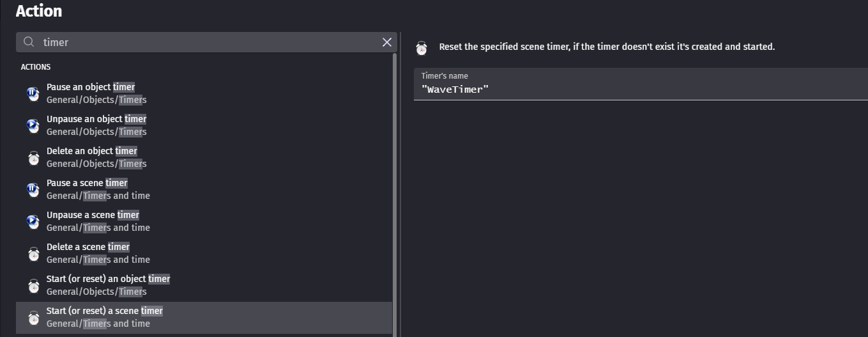The image size is (868, 337).
Task: Click the unpause object timer icon
Action: click(33, 125)
